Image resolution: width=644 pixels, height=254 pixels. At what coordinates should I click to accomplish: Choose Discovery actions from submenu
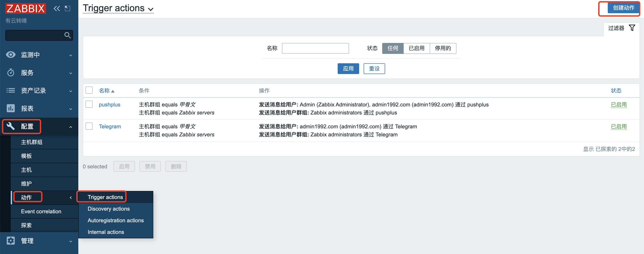pyautogui.click(x=109, y=209)
